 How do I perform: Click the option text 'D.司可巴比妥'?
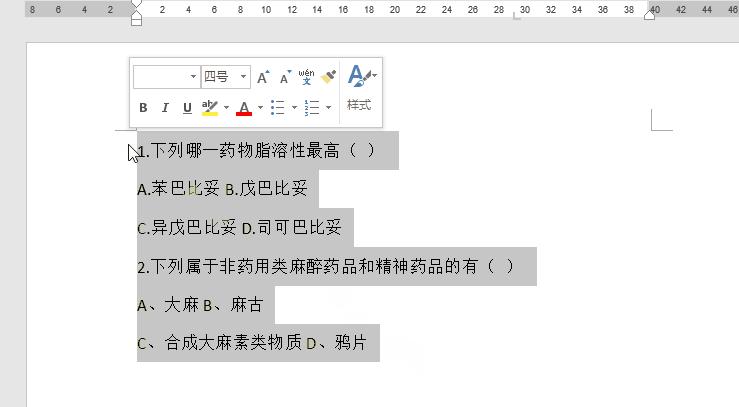(x=292, y=228)
